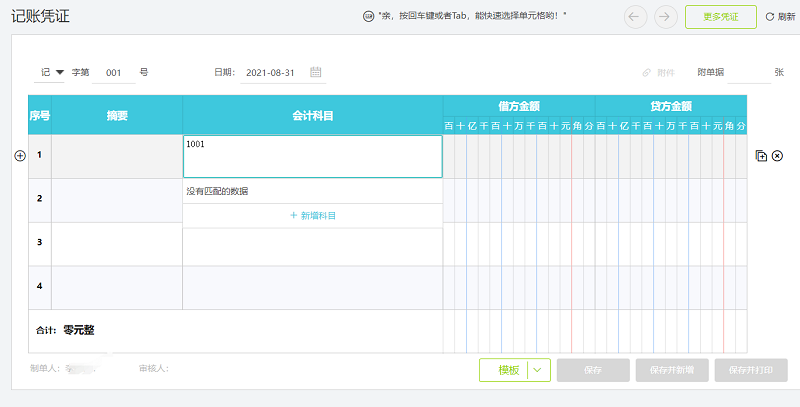Click the previous voucher left arrow
Viewport: 800px width, 407px height.
coord(635,16)
